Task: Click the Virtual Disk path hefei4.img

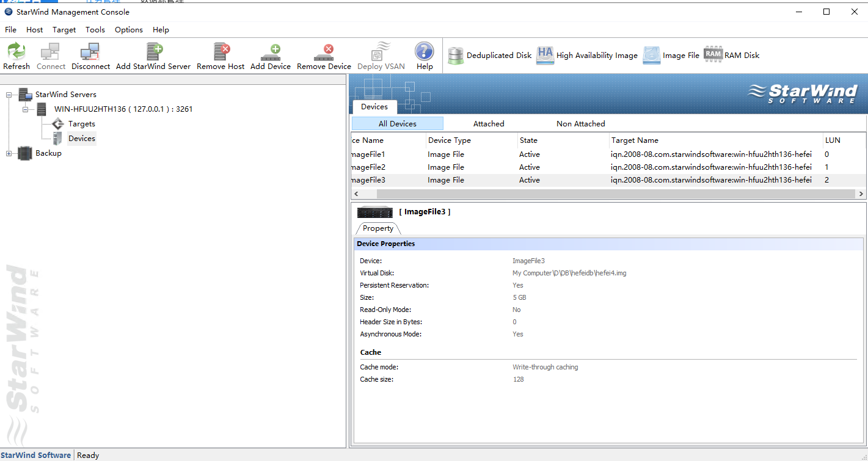Action: (569, 273)
